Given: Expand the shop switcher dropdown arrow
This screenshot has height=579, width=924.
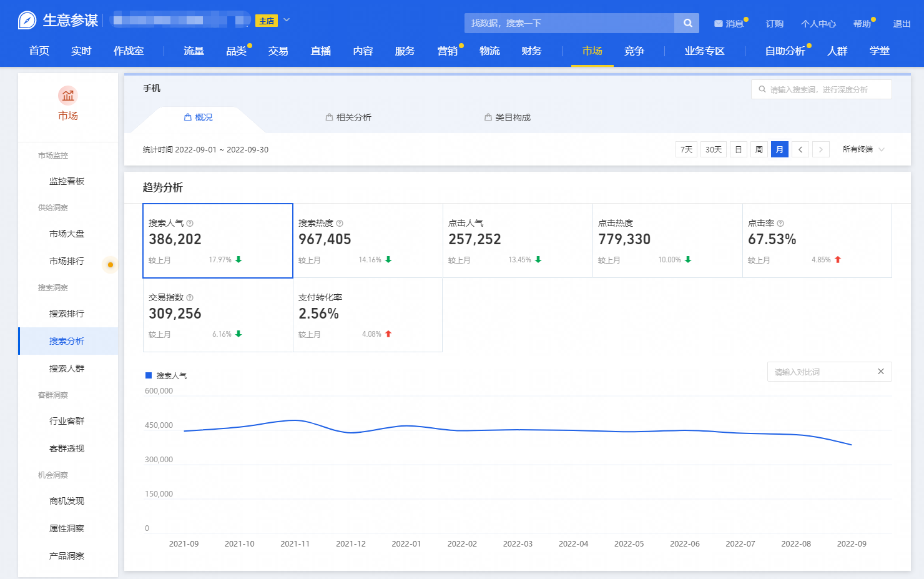Looking at the screenshot, I should click(287, 20).
